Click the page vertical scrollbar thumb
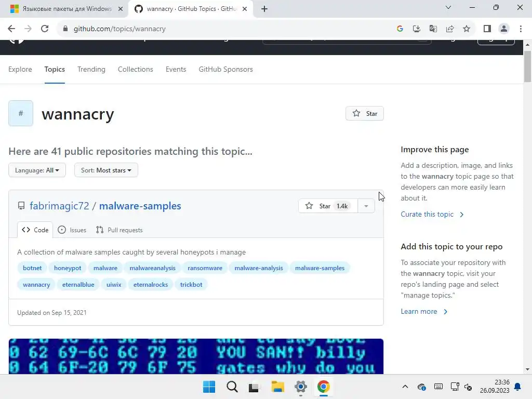532x399 pixels. [527, 66]
